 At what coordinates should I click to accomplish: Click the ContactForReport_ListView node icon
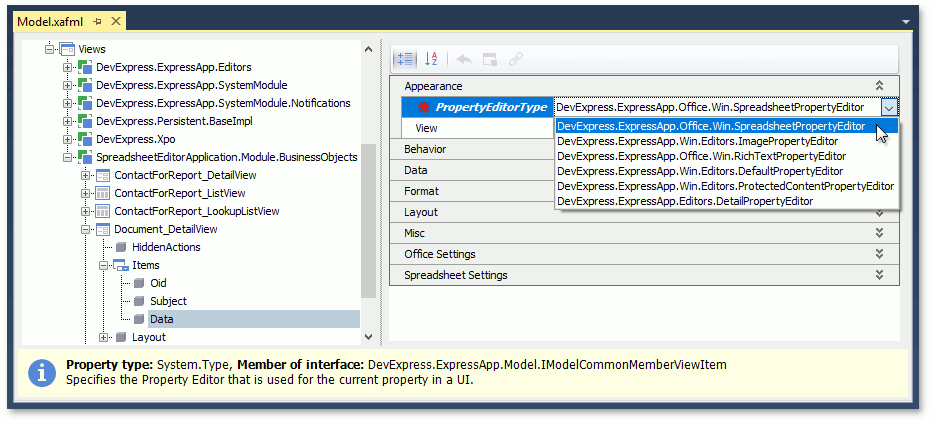102,193
